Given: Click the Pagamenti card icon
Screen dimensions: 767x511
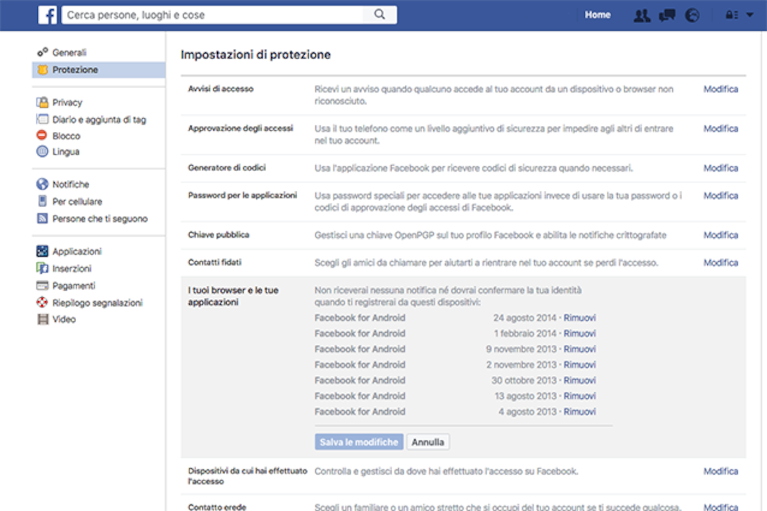Looking at the screenshot, I should click(x=43, y=286).
